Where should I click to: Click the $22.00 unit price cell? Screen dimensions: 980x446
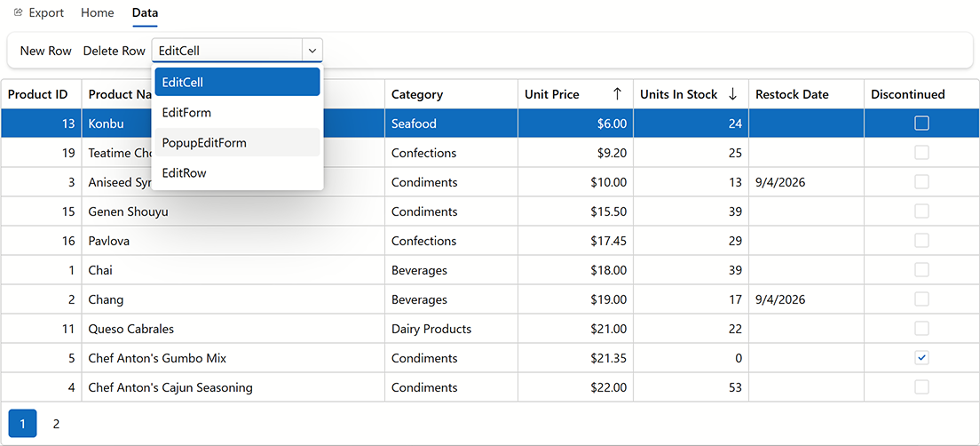(575, 387)
